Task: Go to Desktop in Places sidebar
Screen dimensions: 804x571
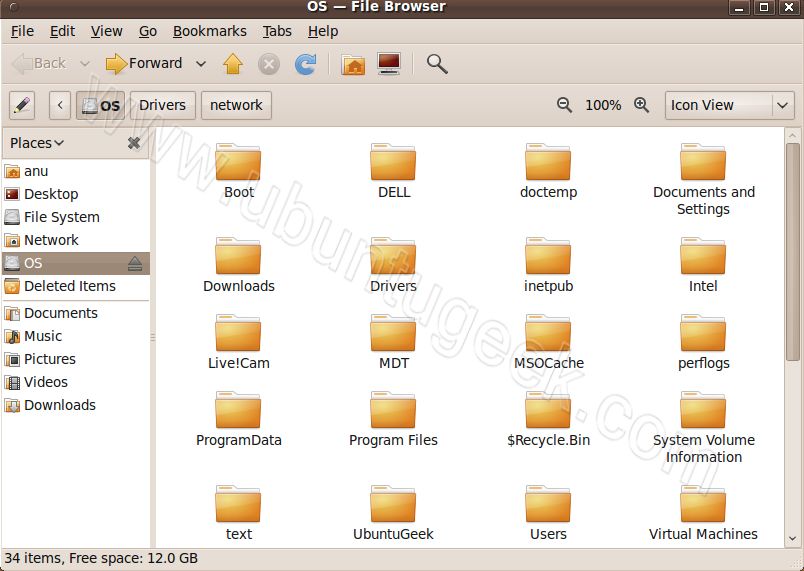Action: click(76, 194)
